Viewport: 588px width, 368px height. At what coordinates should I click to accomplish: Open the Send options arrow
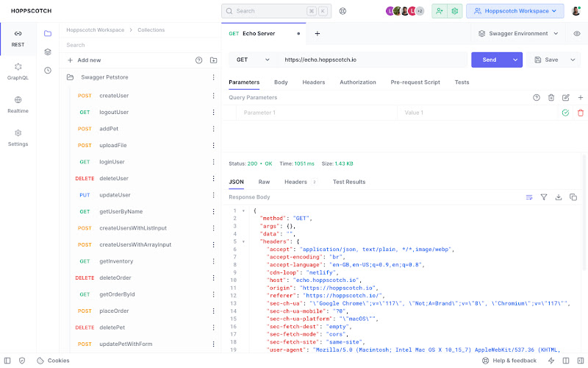tap(515, 60)
